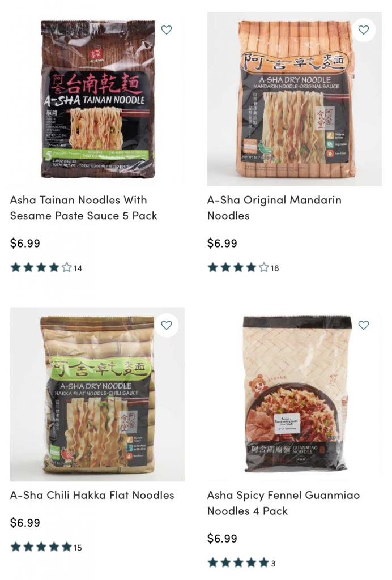The width and height of the screenshot is (392, 580).
Task: Favorite the Asha Tainan Noodles heart icon
Action: coord(167,29)
